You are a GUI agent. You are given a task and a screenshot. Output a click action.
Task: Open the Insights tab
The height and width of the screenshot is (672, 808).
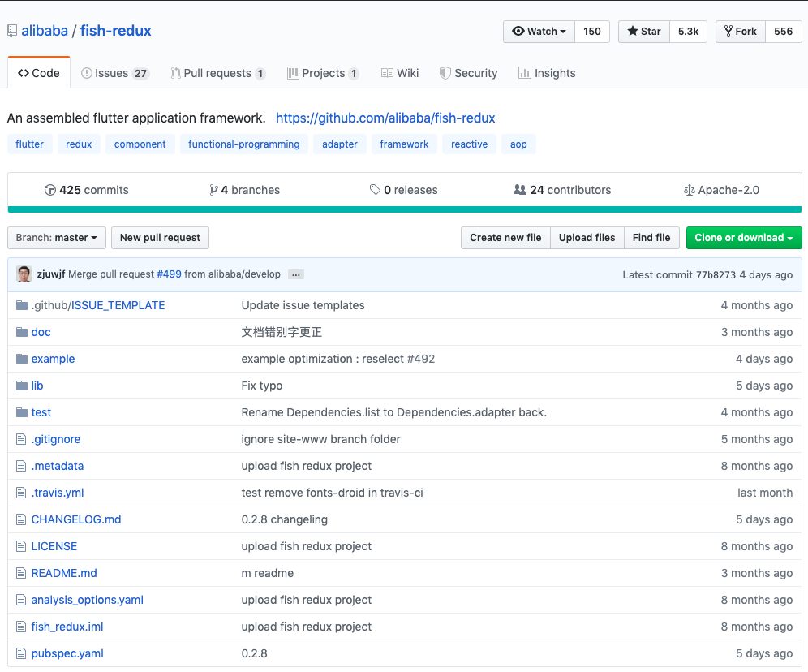tap(547, 73)
